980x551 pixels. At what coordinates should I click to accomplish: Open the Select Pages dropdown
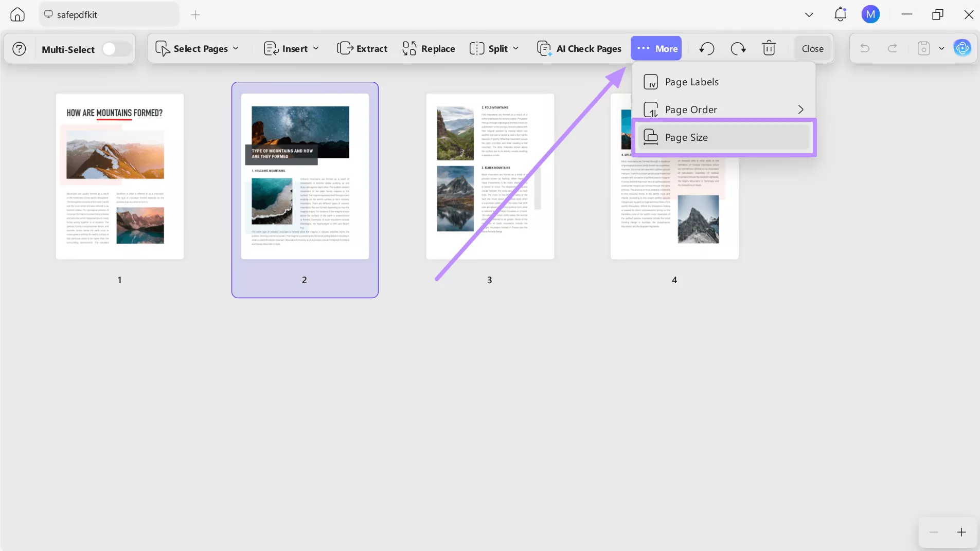(199, 48)
